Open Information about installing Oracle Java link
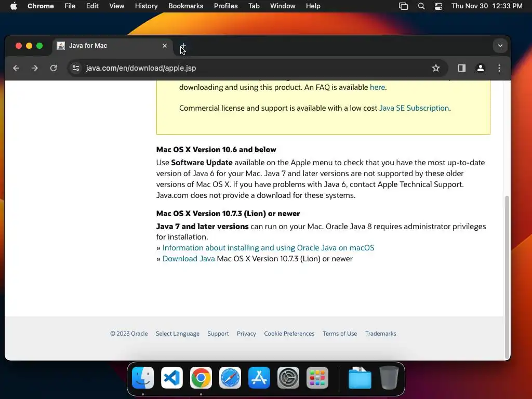 pos(269,248)
